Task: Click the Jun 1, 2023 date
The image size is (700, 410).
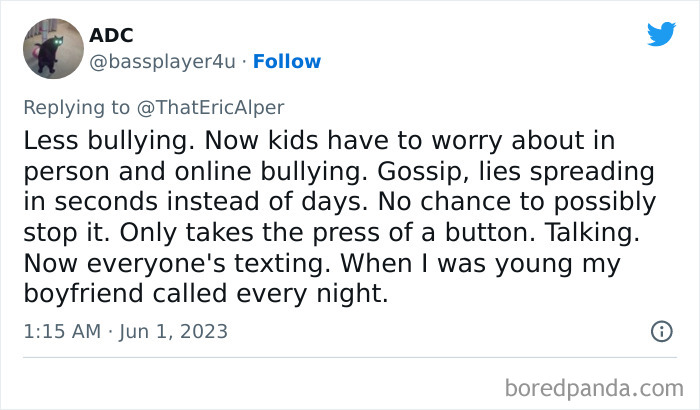Action: pyautogui.click(x=168, y=331)
